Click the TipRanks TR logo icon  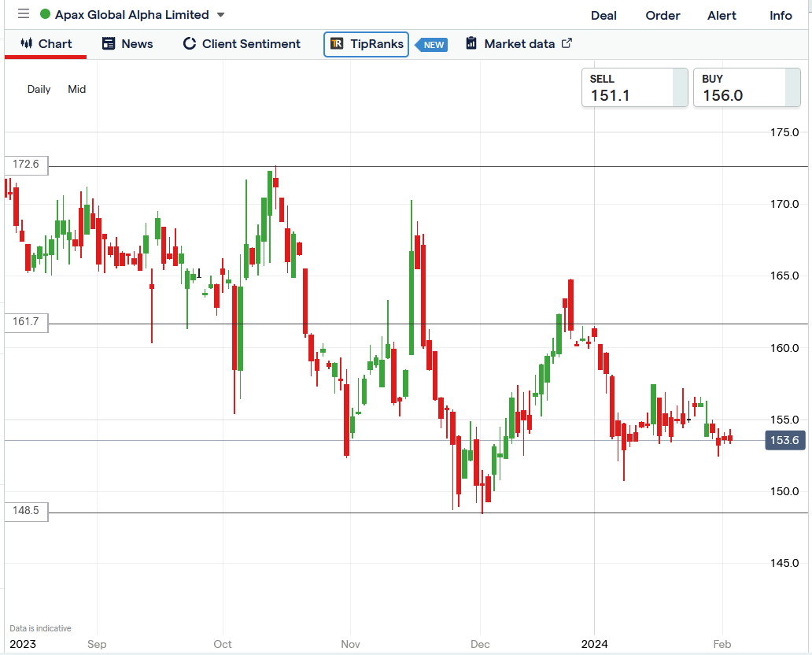(337, 43)
